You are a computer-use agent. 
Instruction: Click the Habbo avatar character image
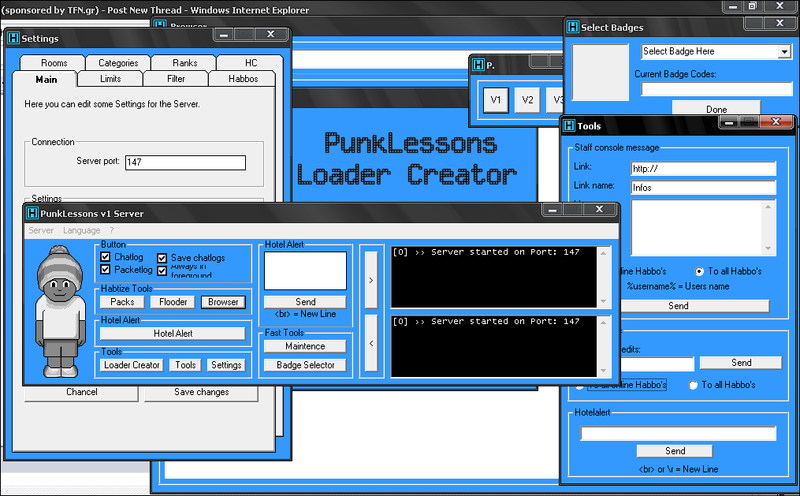[x=59, y=311]
